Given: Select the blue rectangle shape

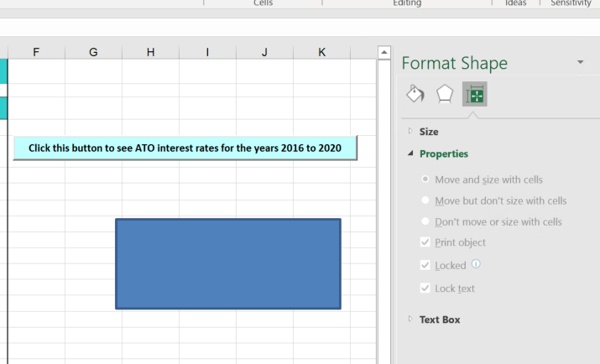Looking at the screenshot, I should (228, 264).
